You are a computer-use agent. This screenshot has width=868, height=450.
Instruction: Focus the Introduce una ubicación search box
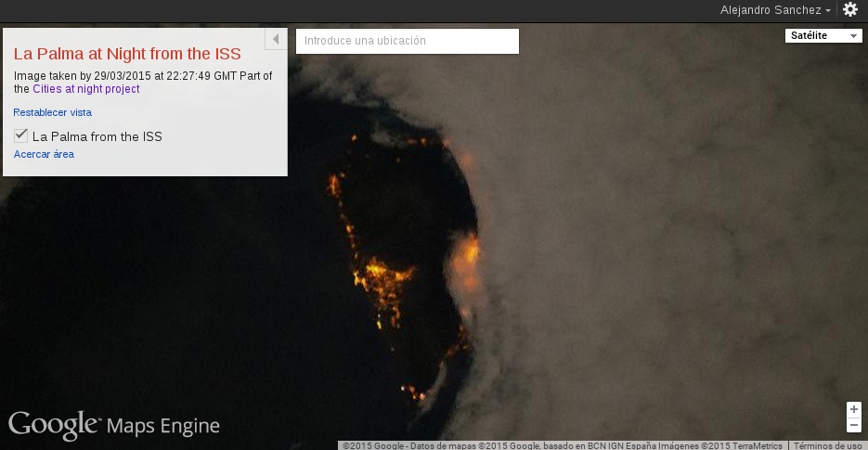408,41
